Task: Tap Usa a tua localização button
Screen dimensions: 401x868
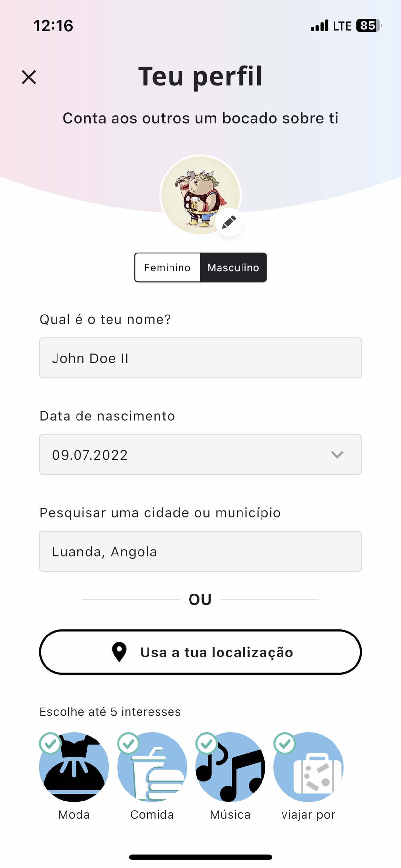Action: tap(200, 652)
